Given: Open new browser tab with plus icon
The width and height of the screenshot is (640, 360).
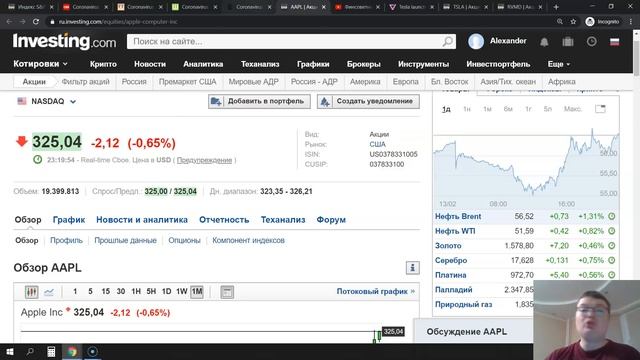Looking at the screenshot, I should (556, 7).
